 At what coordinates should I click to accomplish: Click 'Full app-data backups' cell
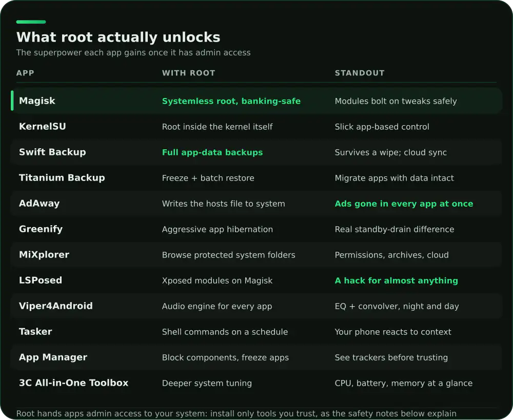click(x=212, y=152)
